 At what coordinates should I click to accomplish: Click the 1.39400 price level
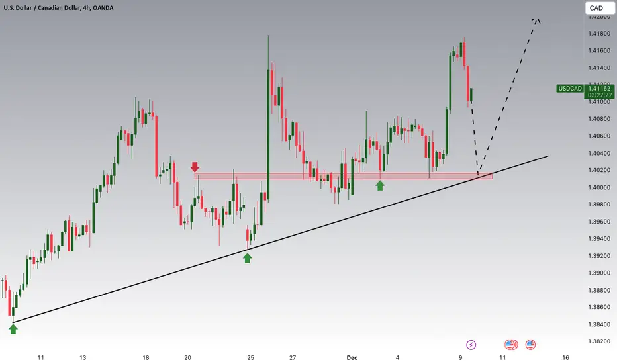[599, 238]
